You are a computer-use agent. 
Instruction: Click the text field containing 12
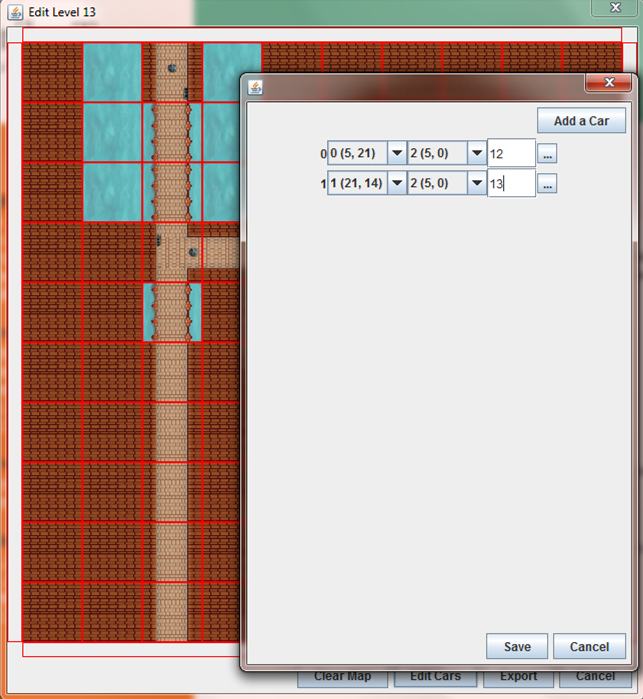[x=510, y=154]
